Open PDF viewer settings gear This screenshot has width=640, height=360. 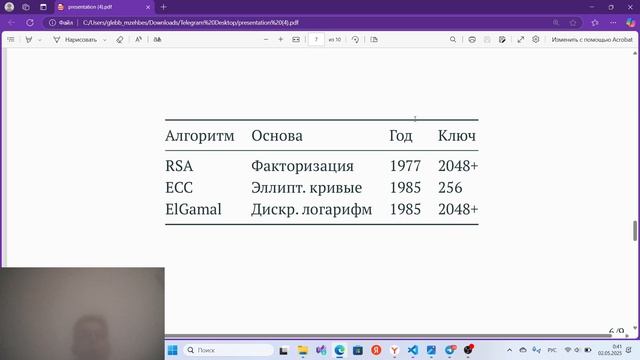coord(536,40)
